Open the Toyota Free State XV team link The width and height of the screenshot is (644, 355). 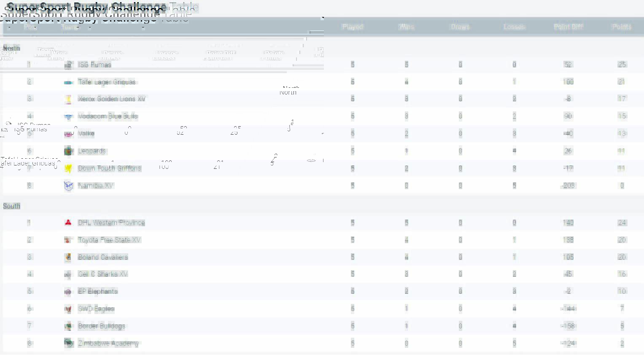click(109, 240)
